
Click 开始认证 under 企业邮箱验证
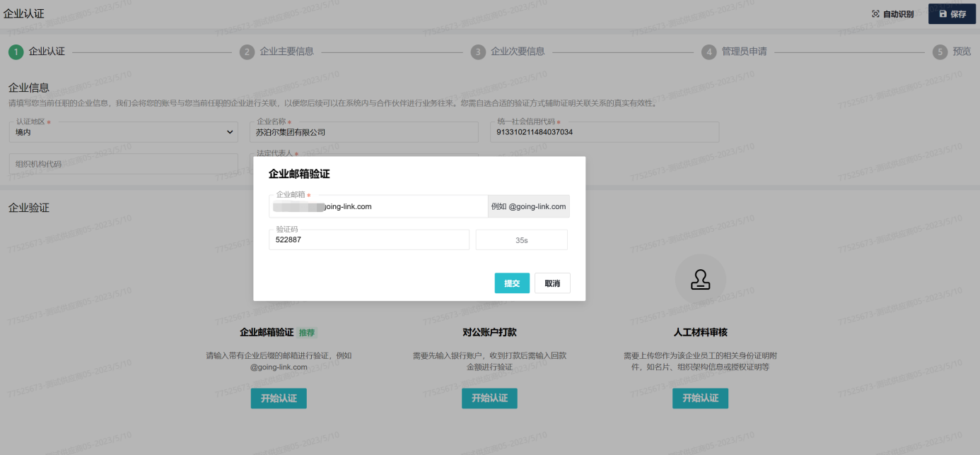[279, 398]
